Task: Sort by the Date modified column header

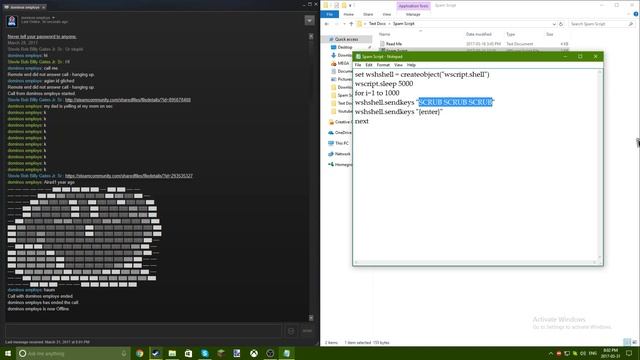Action: tap(478, 34)
